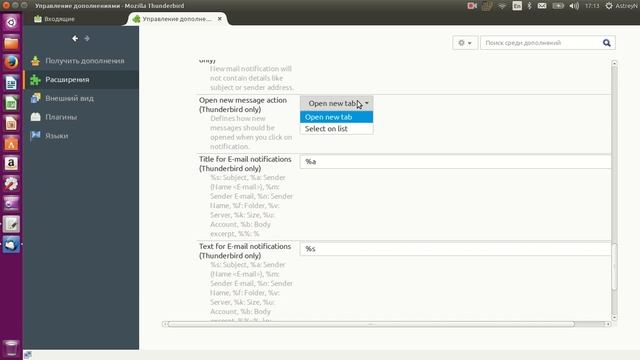The width and height of the screenshot is (640, 360).
Task: Open the add-on tools gear dropdown
Action: coord(464,43)
